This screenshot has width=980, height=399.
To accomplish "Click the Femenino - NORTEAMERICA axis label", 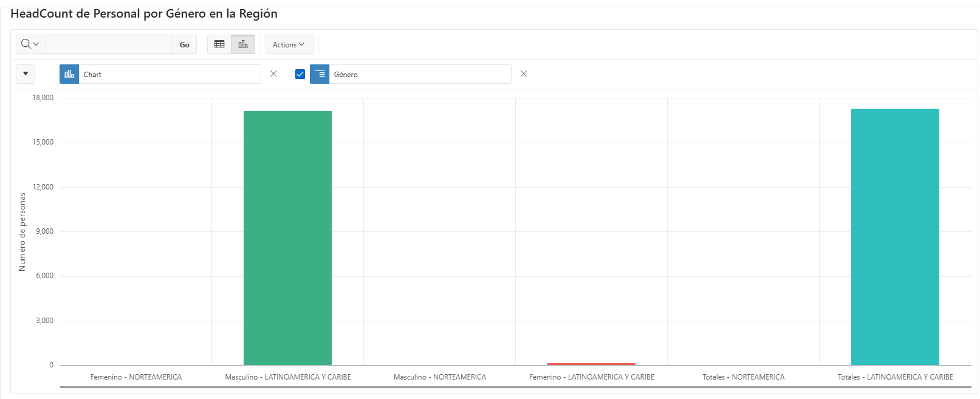I will pos(136,377).
